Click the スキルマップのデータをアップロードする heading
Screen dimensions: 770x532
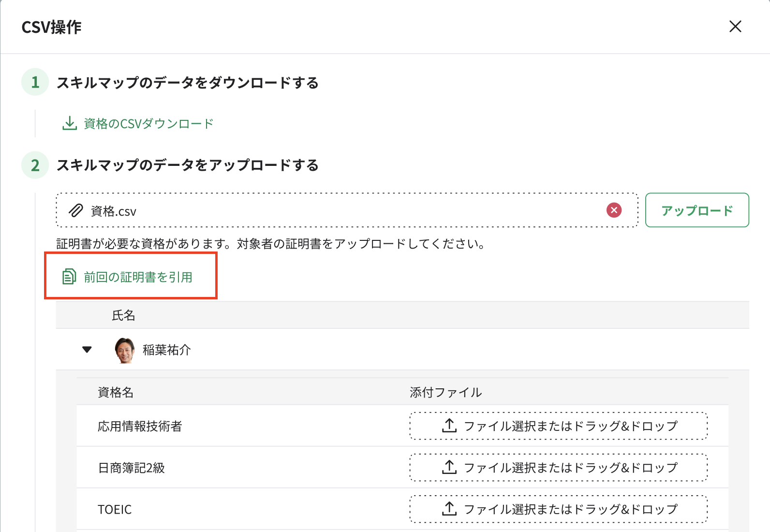click(x=188, y=165)
